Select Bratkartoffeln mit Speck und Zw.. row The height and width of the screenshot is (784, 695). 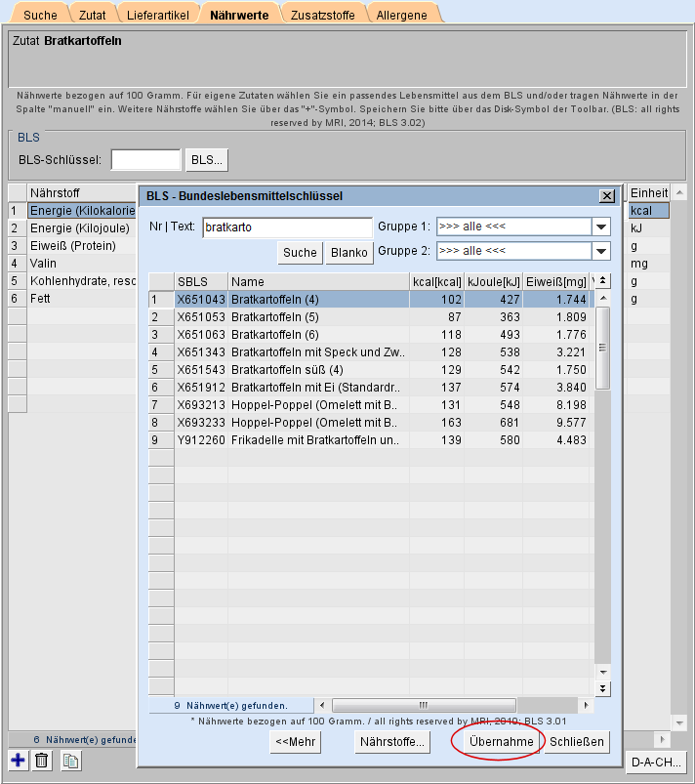[371, 352]
